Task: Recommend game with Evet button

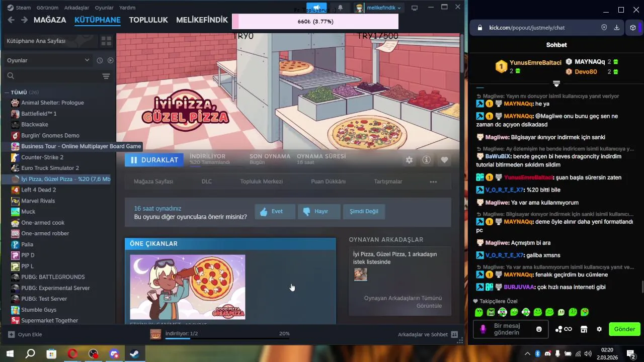Action: [x=275, y=212]
